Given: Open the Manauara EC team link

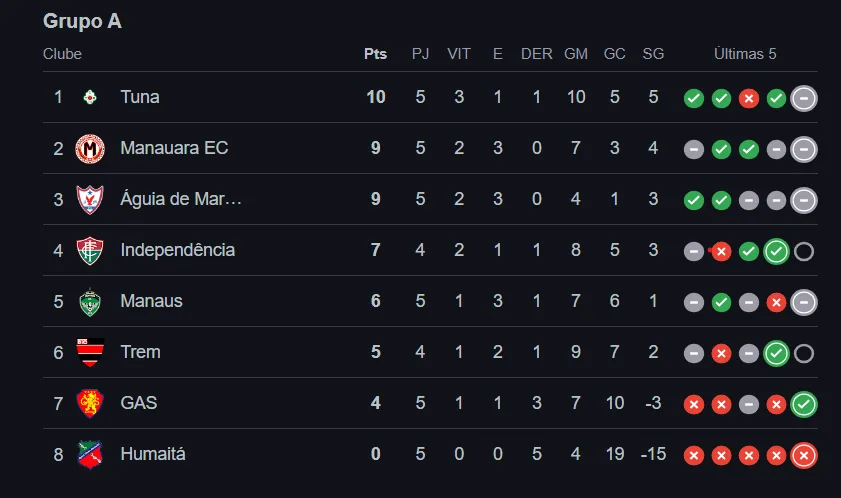Looking at the screenshot, I should click(174, 148).
